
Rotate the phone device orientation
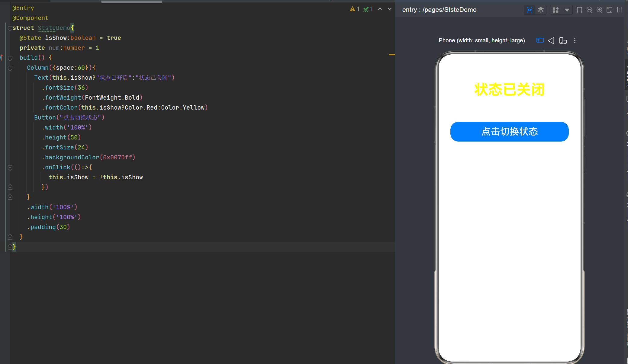563,40
